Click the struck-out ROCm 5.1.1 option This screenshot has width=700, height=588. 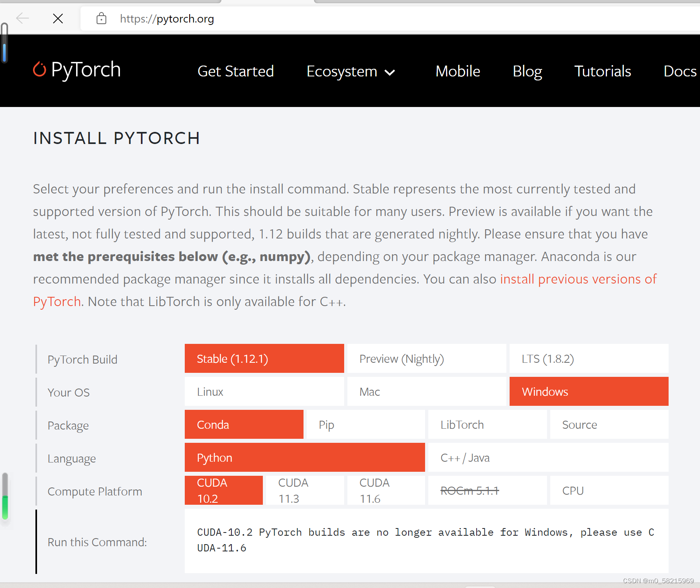click(487, 490)
